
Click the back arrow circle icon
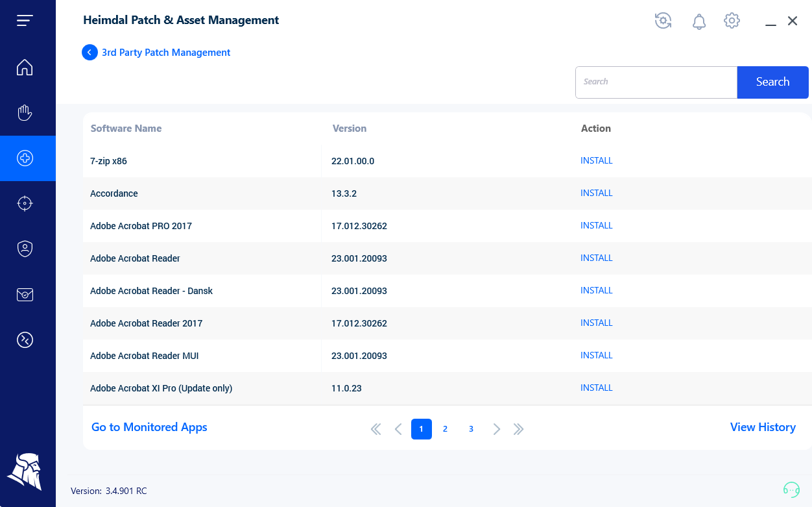pos(90,52)
